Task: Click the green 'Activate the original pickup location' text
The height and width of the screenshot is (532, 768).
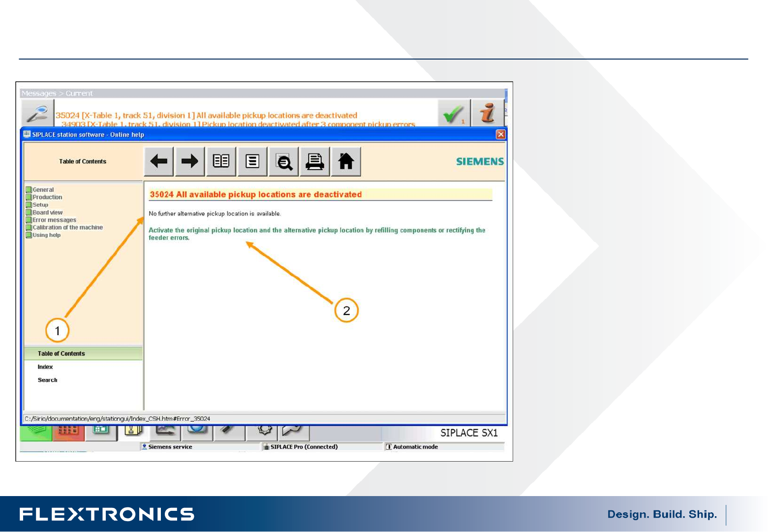Action: [x=317, y=234]
